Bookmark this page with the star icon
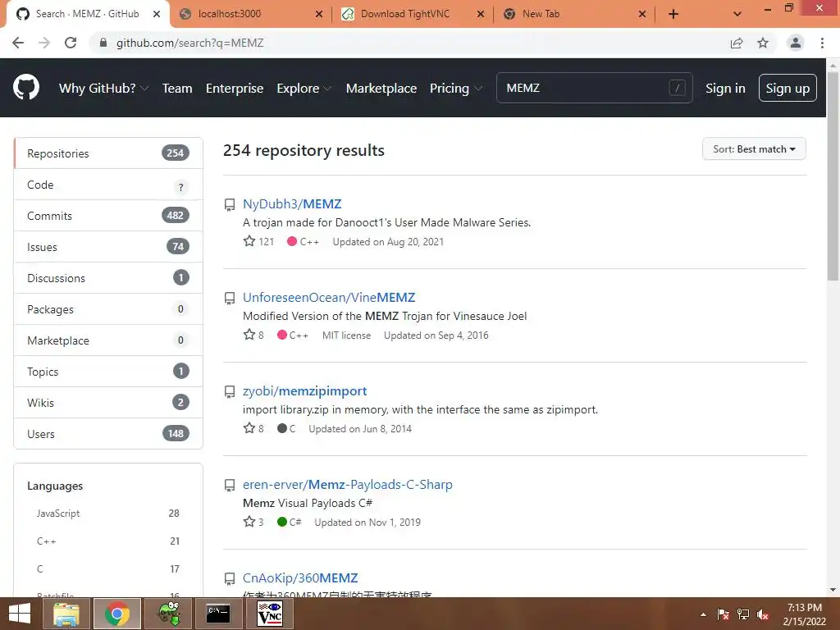 [x=763, y=43]
